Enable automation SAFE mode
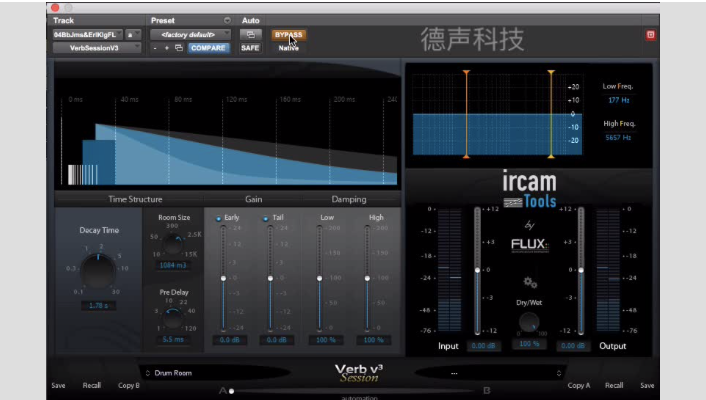 [250, 48]
